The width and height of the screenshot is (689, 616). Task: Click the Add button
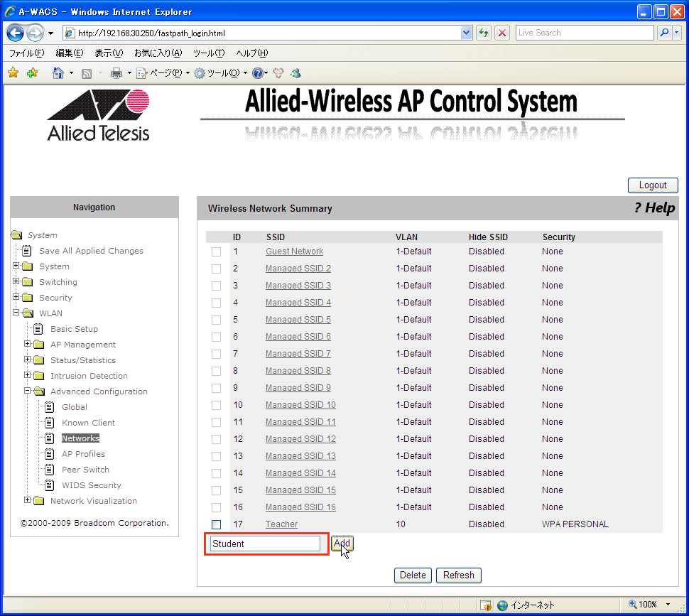point(342,544)
